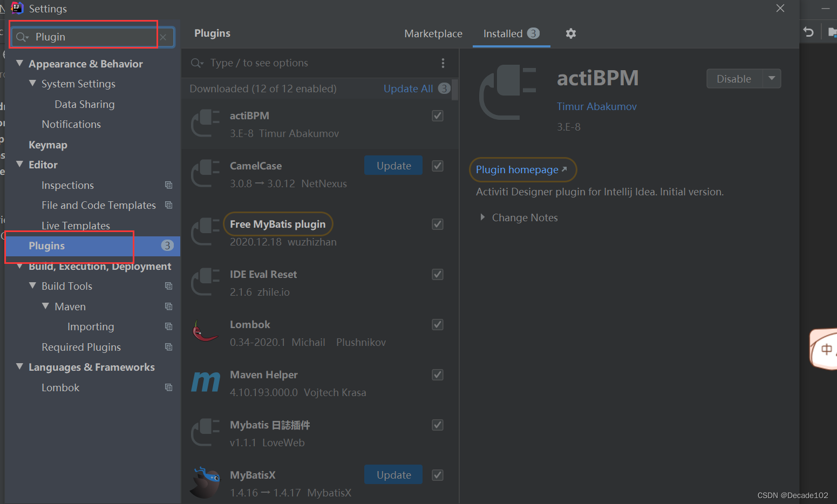Toggle the Lombok plugin checkbox
The width and height of the screenshot is (837, 504).
pyautogui.click(x=438, y=324)
